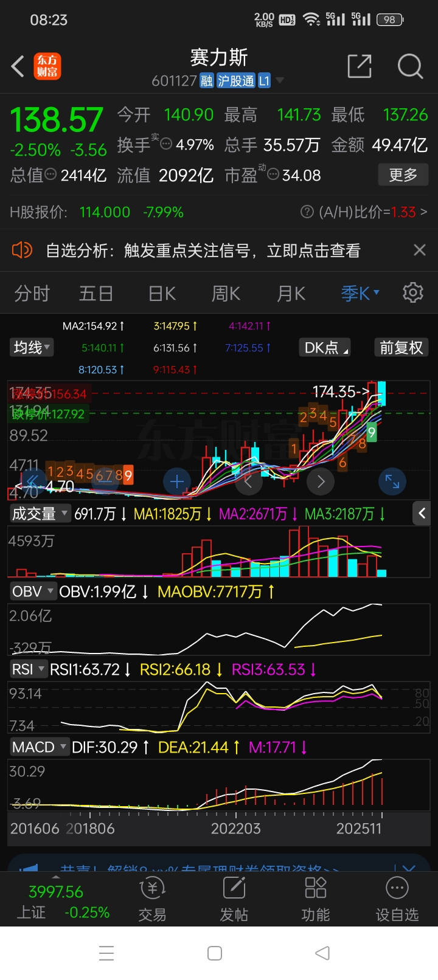438x980 pixels.
Task: Tap the H股报价 114.000 row
Action: point(97,212)
